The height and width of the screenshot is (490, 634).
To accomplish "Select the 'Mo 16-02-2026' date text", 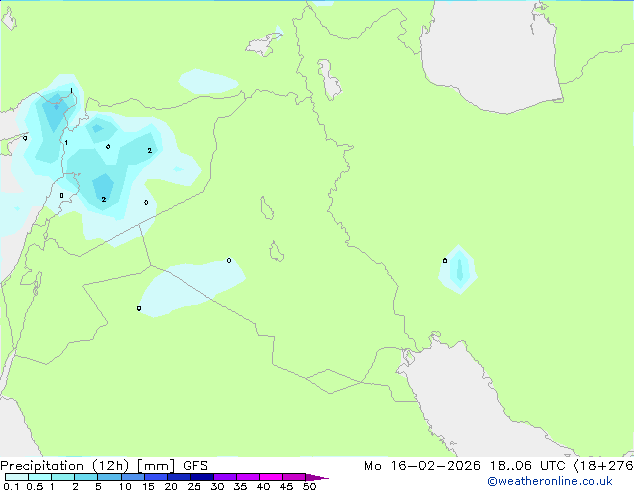I will click(x=422, y=466).
